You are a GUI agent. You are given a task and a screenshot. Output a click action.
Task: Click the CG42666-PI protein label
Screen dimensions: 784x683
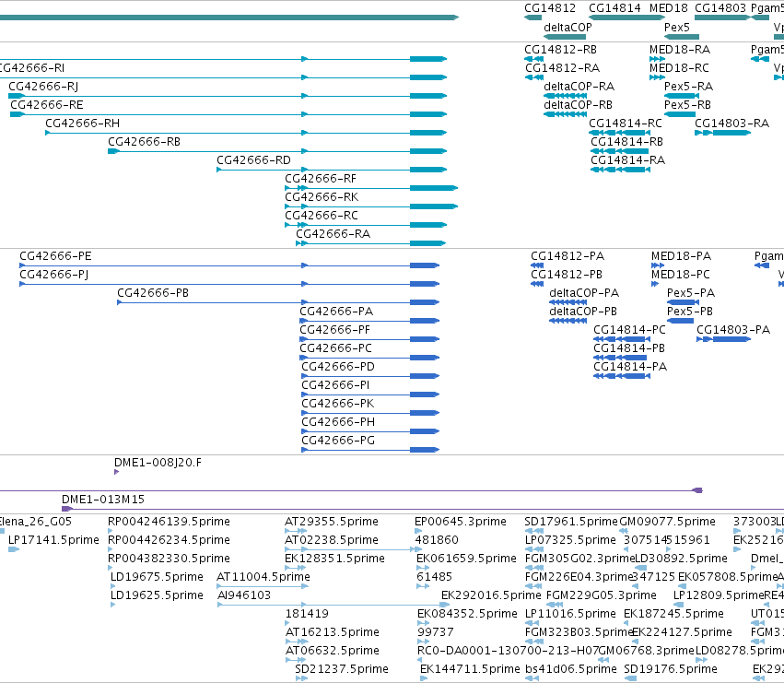click(335, 386)
